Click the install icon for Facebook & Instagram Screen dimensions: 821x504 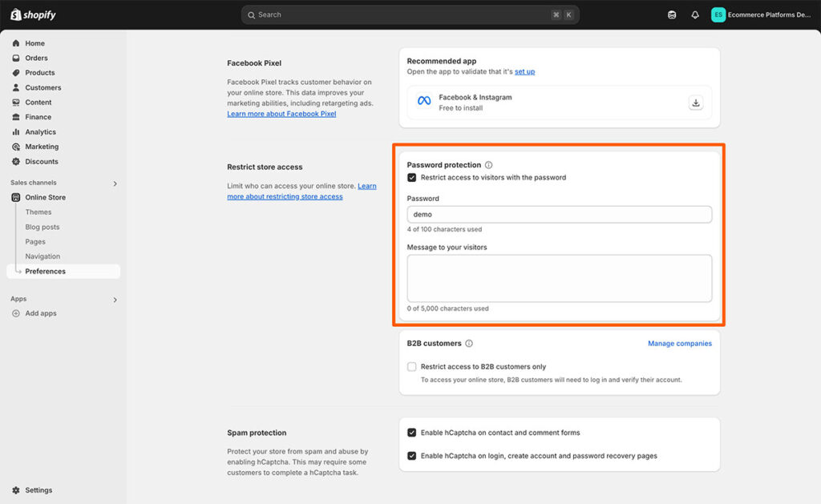click(696, 103)
